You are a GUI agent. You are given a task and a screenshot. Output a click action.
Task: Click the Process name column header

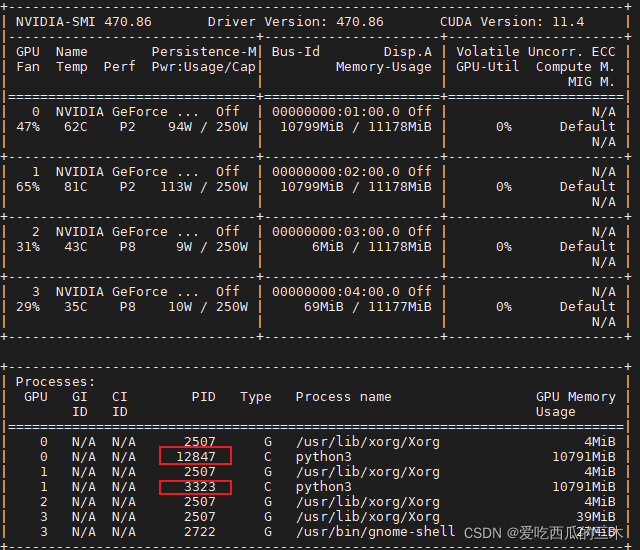pyautogui.click(x=344, y=397)
